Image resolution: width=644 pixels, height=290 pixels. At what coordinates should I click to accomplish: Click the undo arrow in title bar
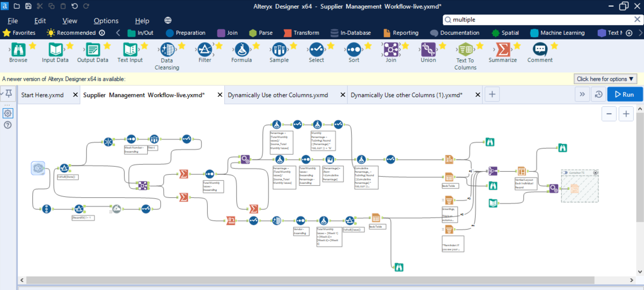pos(75,6)
